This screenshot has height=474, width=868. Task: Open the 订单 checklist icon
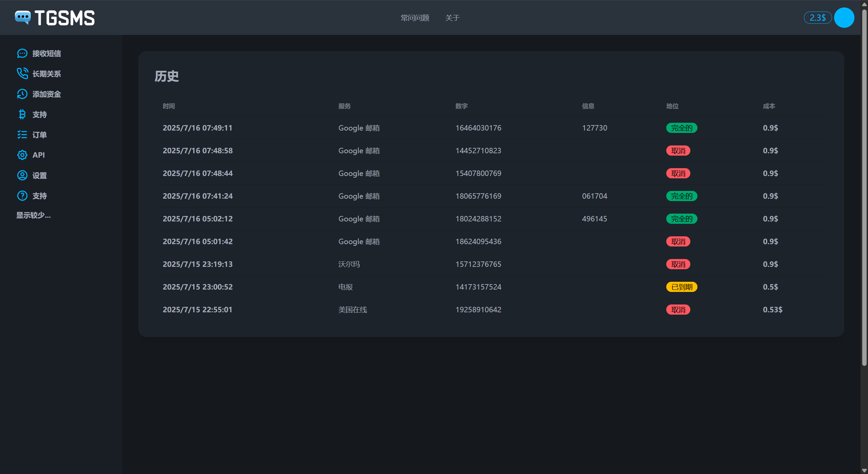[x=22, y=135]
